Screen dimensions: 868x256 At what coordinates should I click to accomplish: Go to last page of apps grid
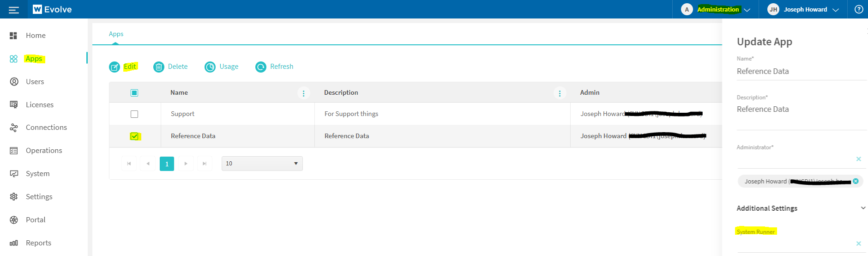[205, 164]
